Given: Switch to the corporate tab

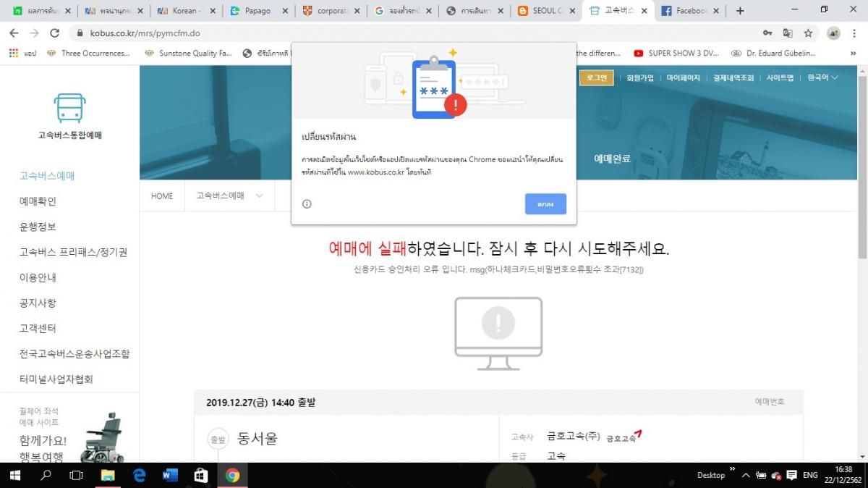Looking at the screenshot, I should coord(329,11).
